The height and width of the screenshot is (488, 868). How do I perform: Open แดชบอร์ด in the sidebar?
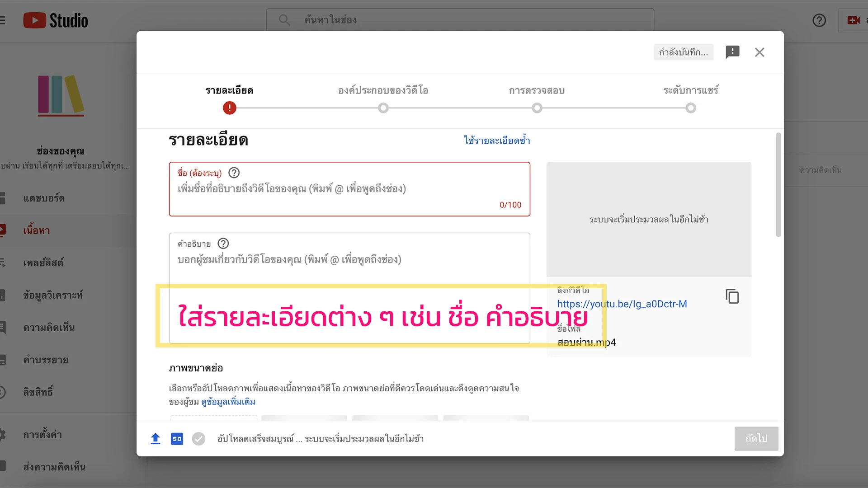coord(44,198)
